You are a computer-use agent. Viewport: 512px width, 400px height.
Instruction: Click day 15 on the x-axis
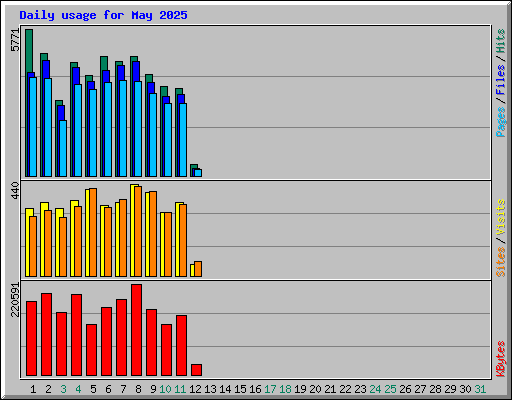click(240, 389)
